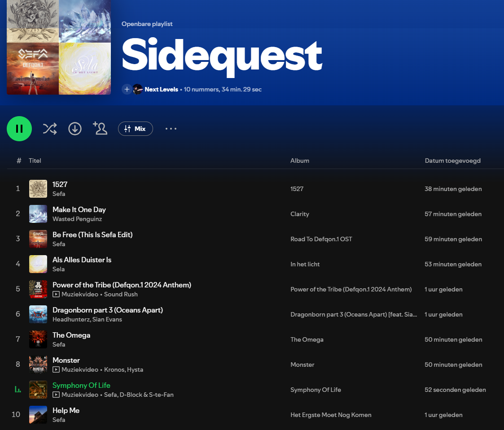Click the Monster cover thumbnail
This screenshot has height=430, width=504.
click(38, 365)
